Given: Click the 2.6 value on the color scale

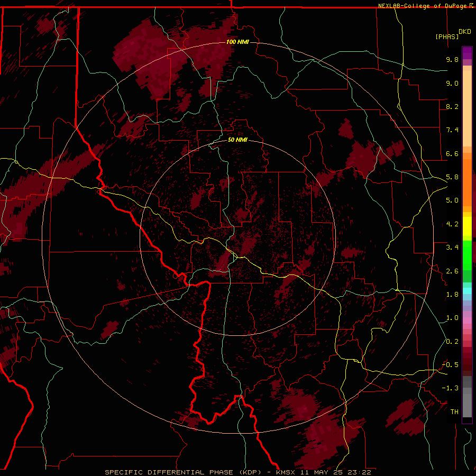Looking at the screenshot, I should coord(452,271).
